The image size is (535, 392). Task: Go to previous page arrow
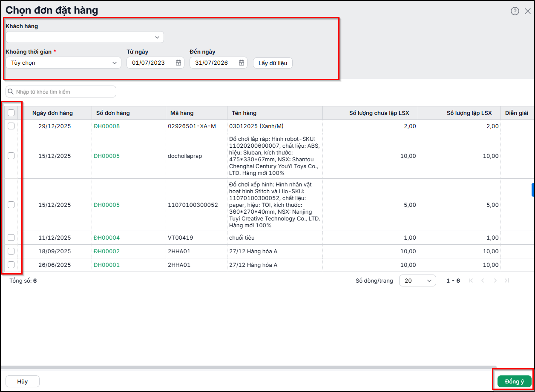[483, 280]
